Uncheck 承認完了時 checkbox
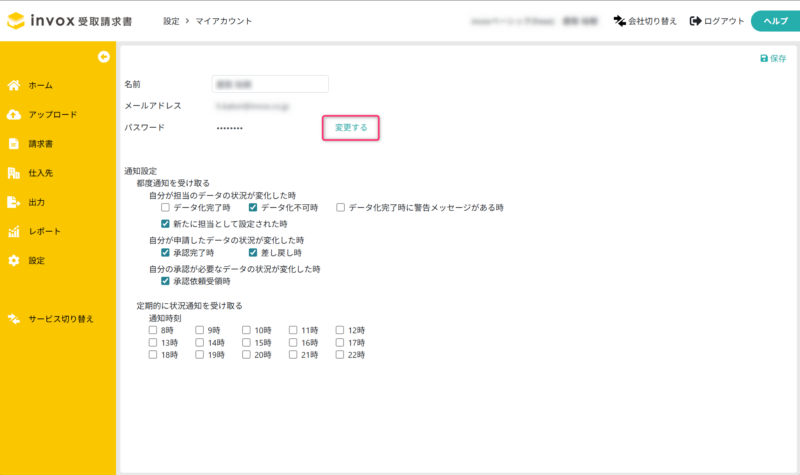The width and height of the screenshot is (800, 475). [x=165, y=253]
